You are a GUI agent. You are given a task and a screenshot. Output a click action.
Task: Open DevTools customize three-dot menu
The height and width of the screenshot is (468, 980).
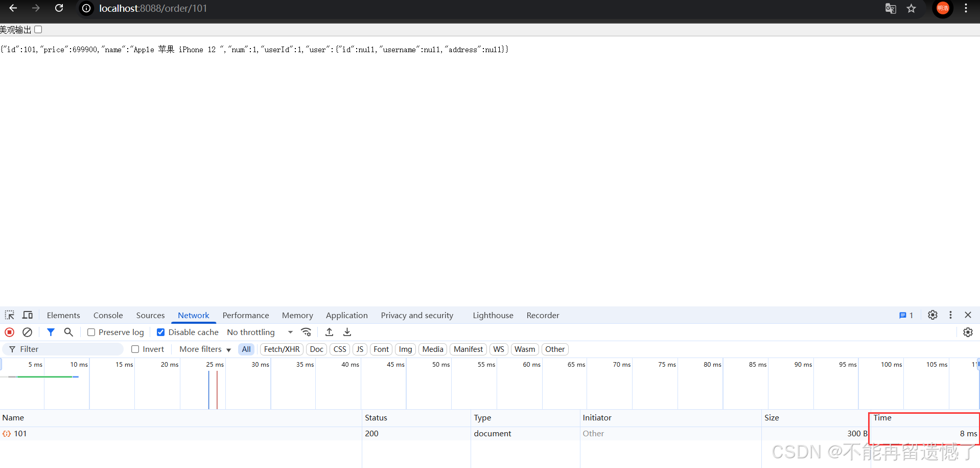coord(950,315)
